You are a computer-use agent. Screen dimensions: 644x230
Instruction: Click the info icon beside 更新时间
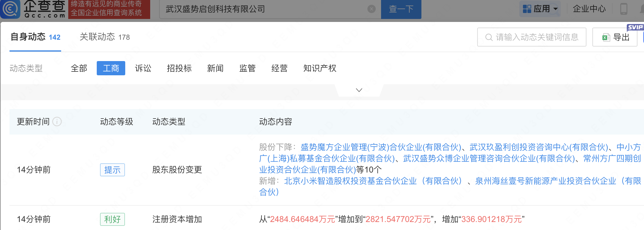point(57,122)
